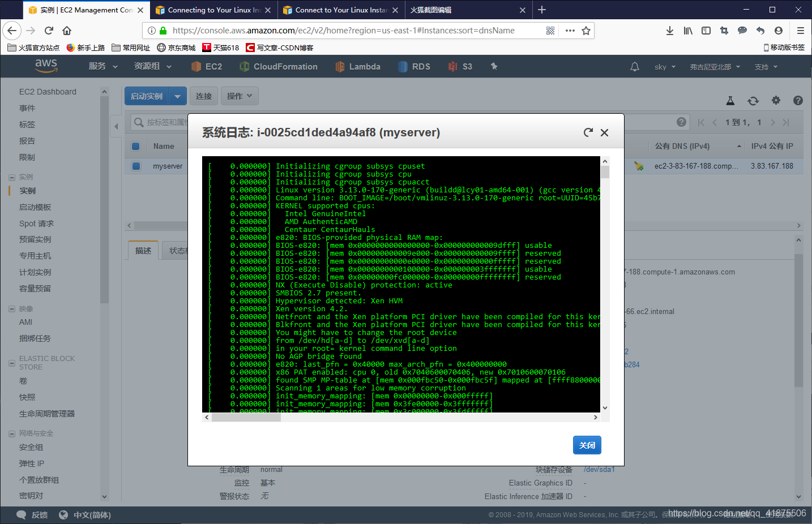Toggle the myserver row checkbox
This screenshot has height=524, width=812.
pyautogui.click(x=136, y=166)
